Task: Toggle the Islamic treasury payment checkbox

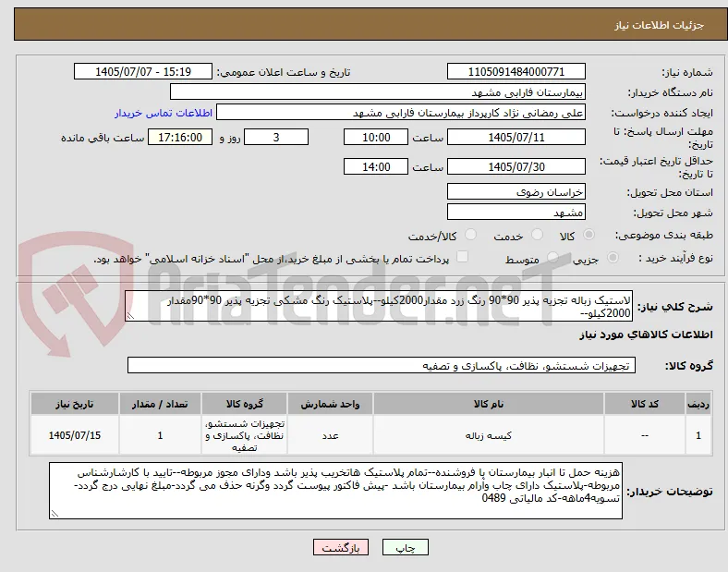Action: coord(463,257)
